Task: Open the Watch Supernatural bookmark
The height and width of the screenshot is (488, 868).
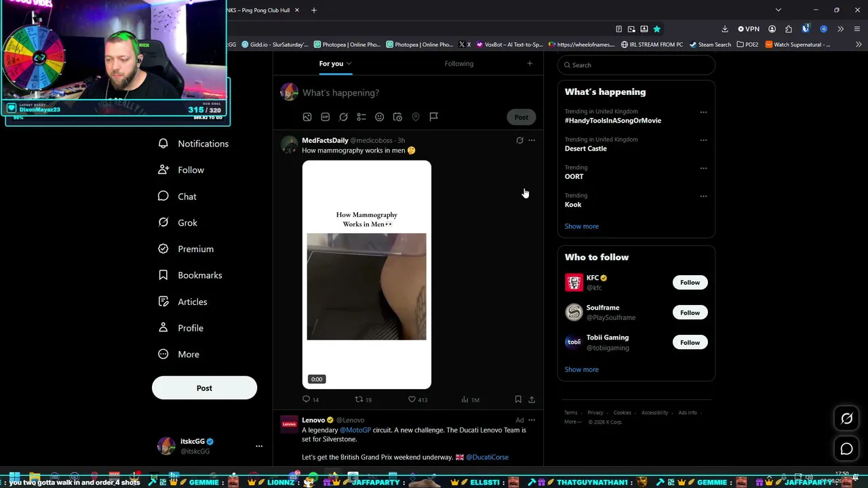Action: (797, 45)
